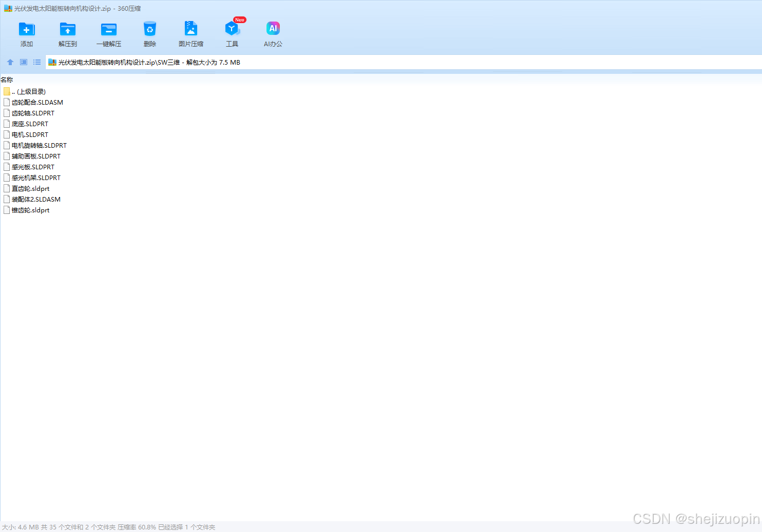This screenshot has width=762, height=532.
Task: Open the 工具 (Tools) icon with New badge
Action: 232,29
